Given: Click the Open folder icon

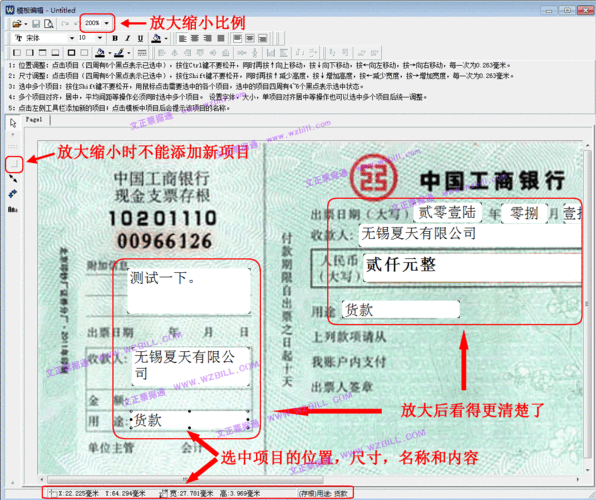Looking at the screenshot, I should coord(16,24).
